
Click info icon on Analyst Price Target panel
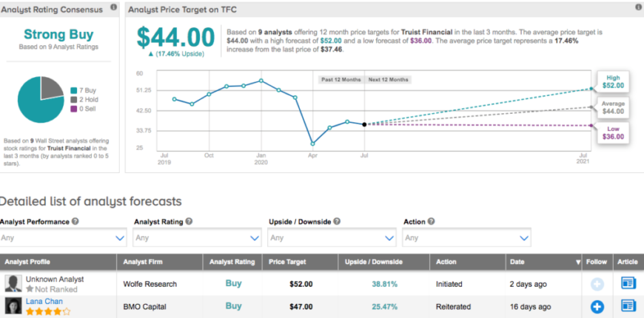tap(640, 7)
